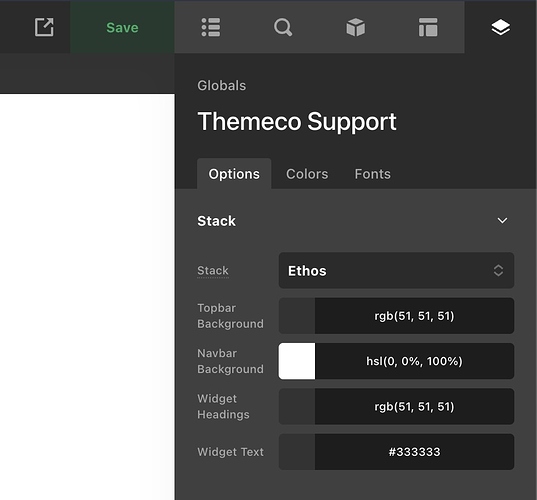Click the Widget Text label
The height and width of the screenshot is (500, 537).
click(230, 452)
